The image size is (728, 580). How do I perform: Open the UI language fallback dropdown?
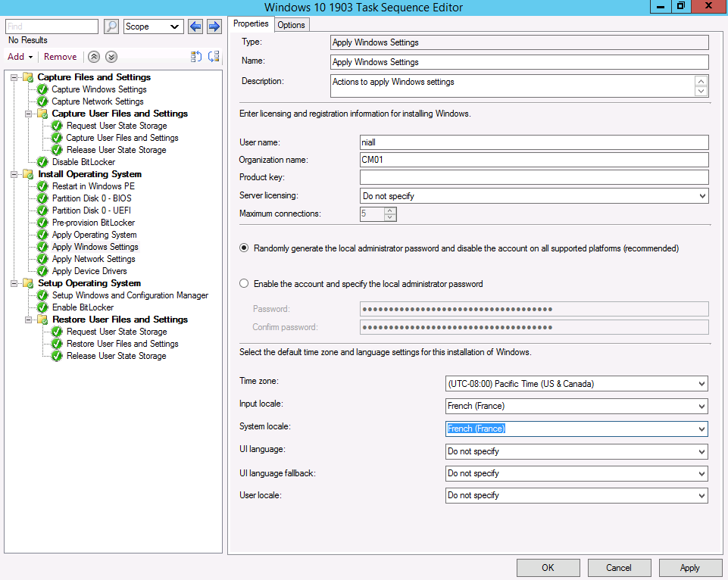(576, 473)
